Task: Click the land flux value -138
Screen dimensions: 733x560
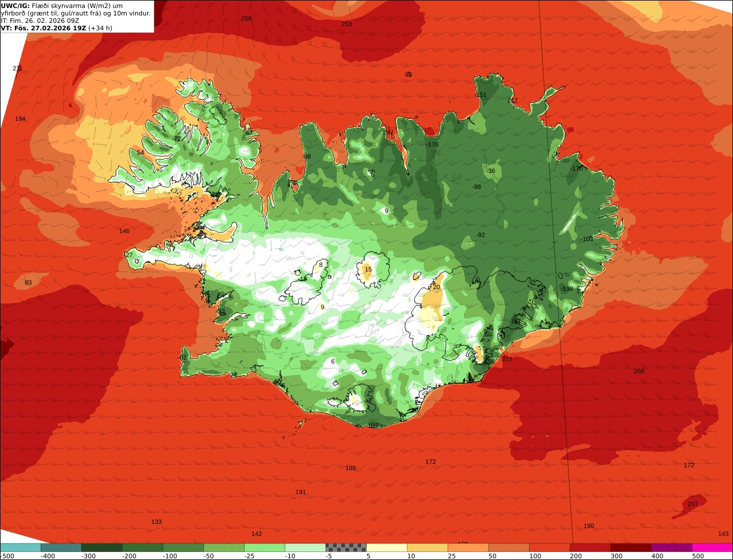Action: click(567, 289)
